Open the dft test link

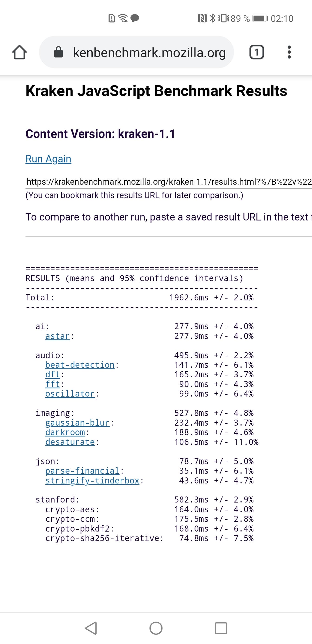pos(53,375)
